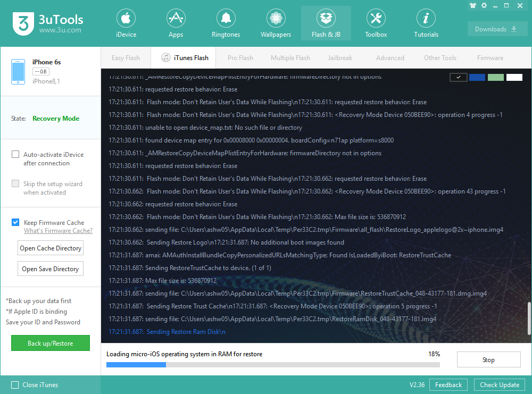Click 'Sending RestoreTrustCache to device' log line
Image resolution: width=532 pixels, height=394 pixels.
(x=190, y=268)
